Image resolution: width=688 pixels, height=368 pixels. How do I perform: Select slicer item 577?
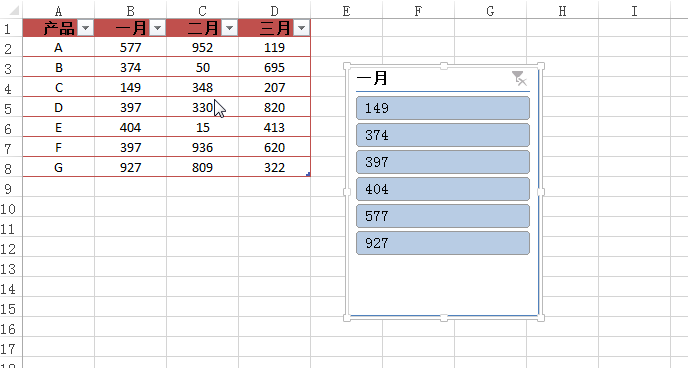click(443, 216)
